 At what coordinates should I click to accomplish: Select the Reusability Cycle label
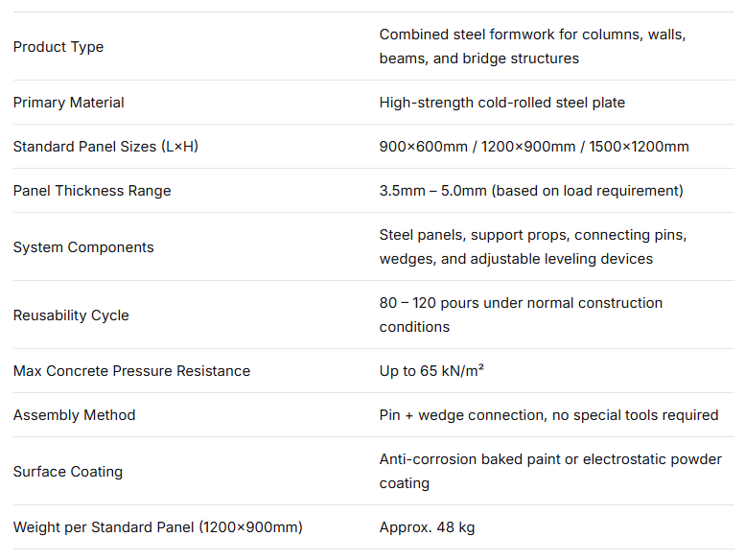(71, 315)
